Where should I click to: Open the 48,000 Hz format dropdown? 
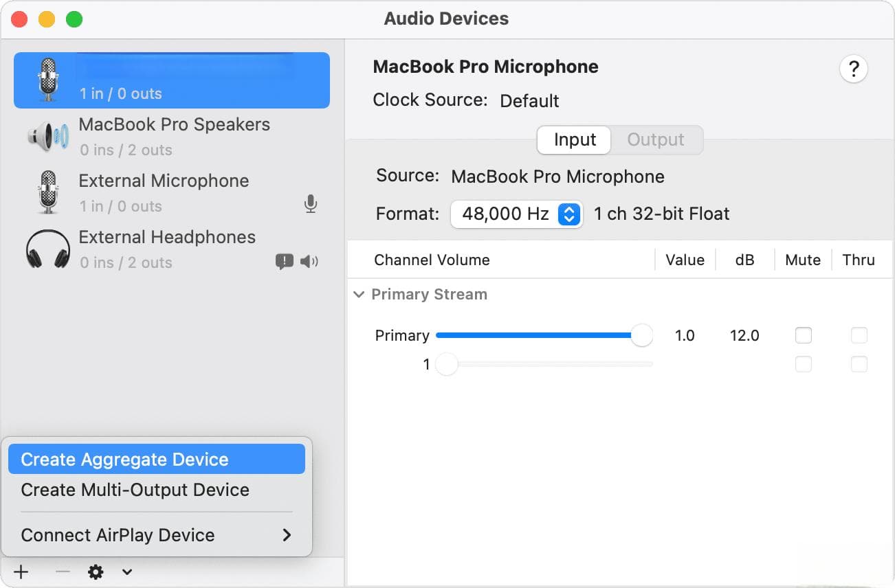point(516,214)
